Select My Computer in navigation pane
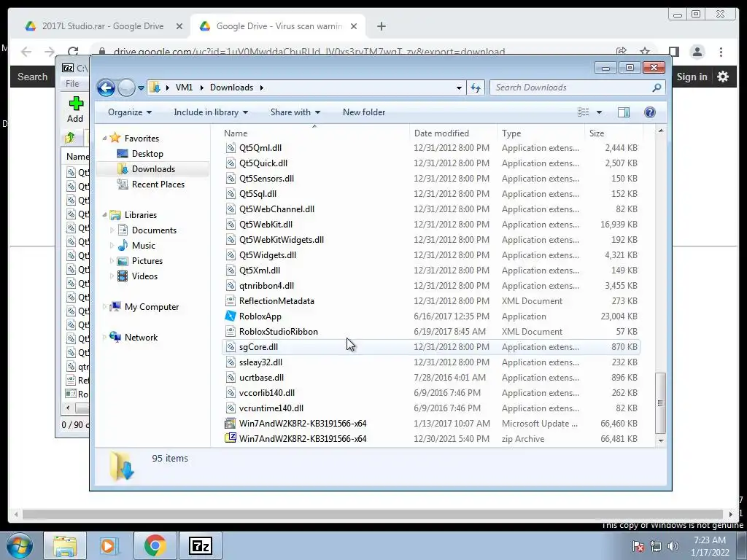 (x=152, y=307)
